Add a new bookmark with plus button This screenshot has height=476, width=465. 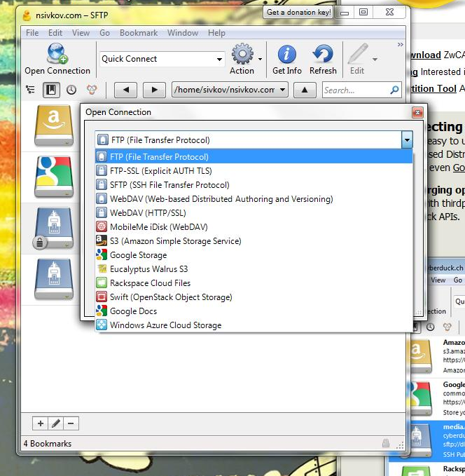[41, 423]
